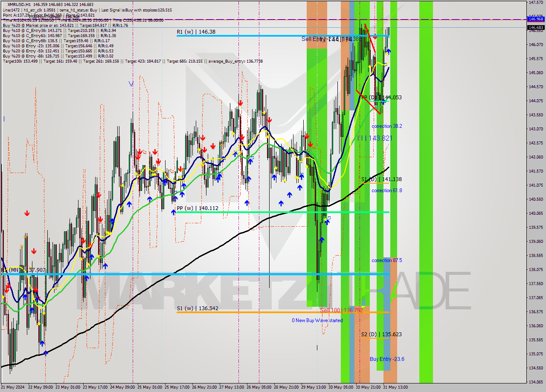
Task: Click the blue diamond marker at the 29 May low
Action: (328, 218)
